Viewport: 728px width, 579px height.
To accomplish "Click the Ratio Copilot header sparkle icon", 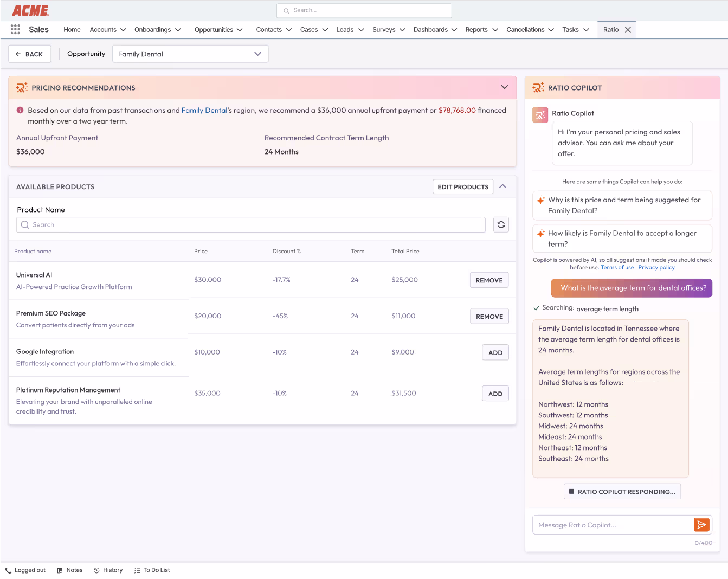I will tap(538, 88).
